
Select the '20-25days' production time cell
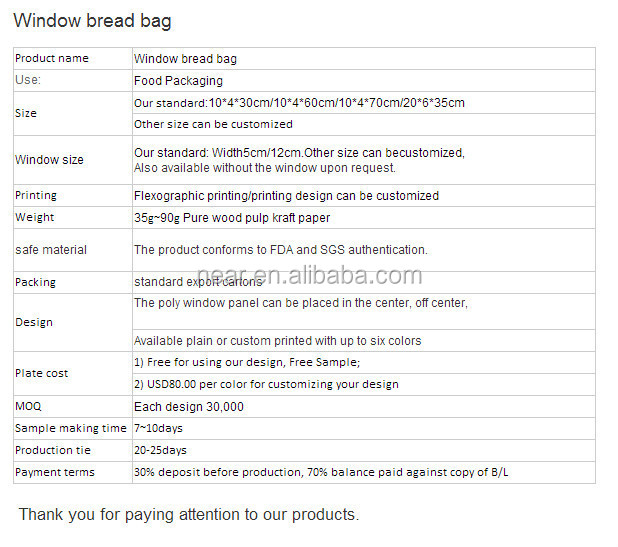364,450
